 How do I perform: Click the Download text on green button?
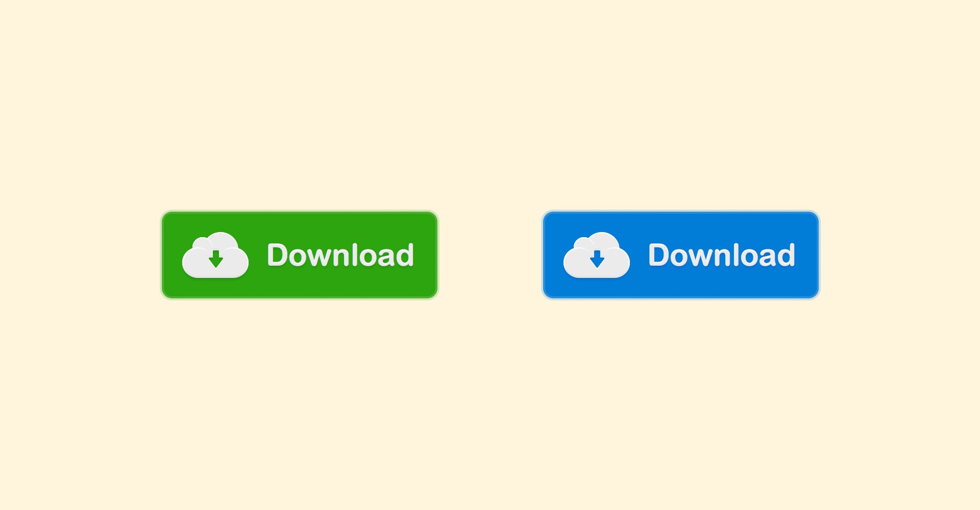(x=340, y=255)
